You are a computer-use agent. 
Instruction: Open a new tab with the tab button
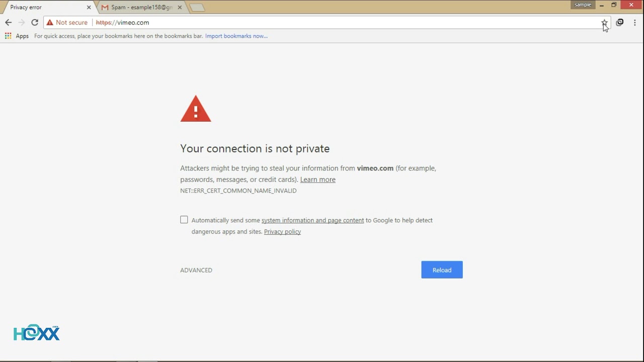coord(197,8)
